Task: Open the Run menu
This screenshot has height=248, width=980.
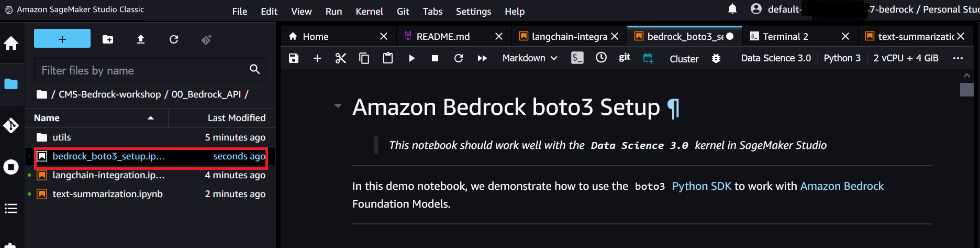Action: (333, 11)
